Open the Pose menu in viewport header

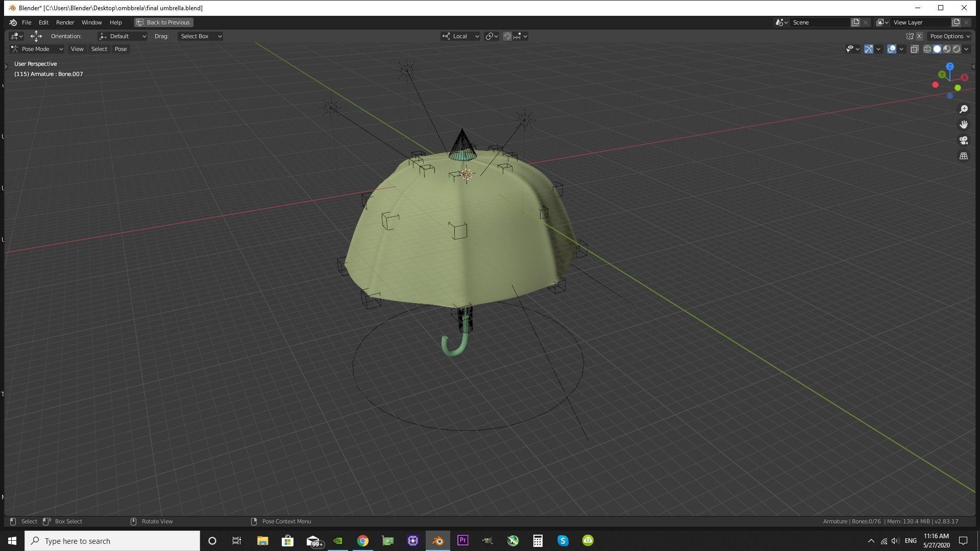(x=120, y=49)
